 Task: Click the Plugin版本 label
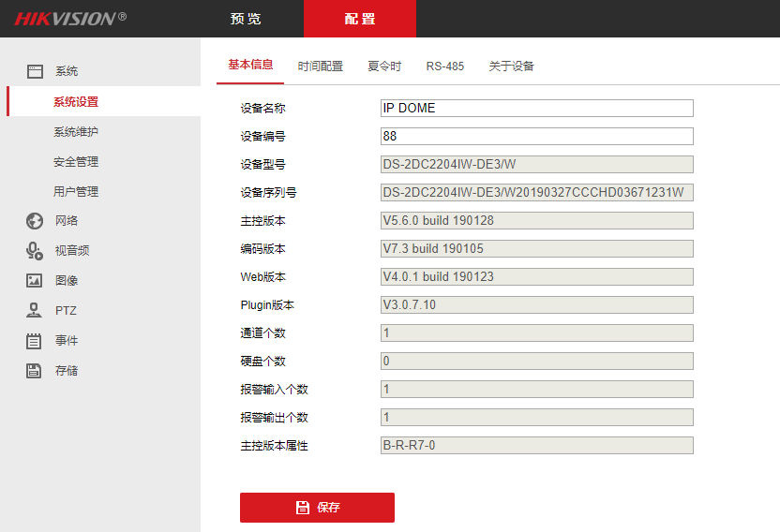tap(267, 304)
